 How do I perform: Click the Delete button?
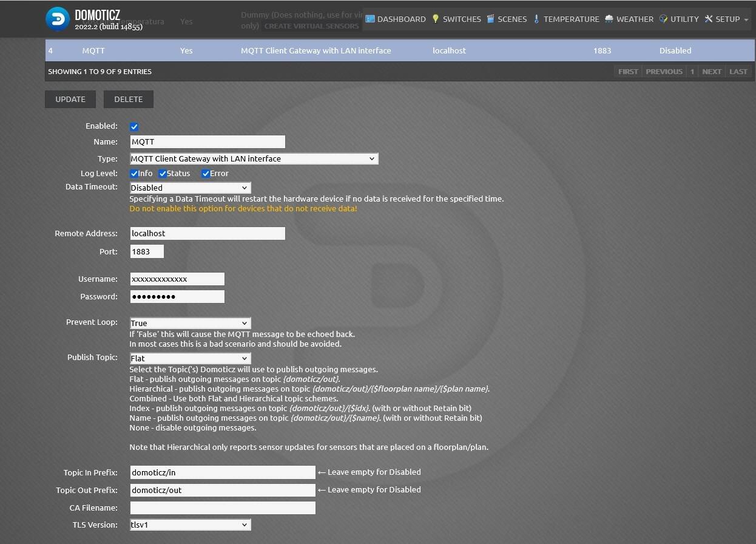click(x=129, y=99)
